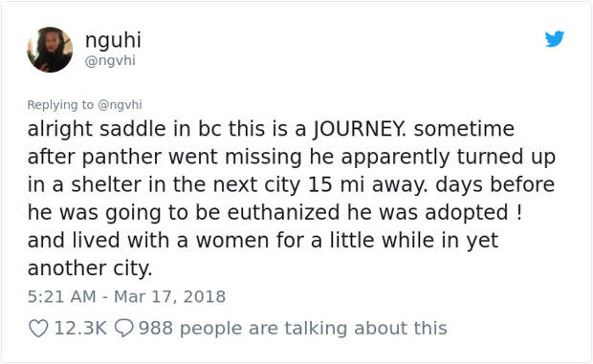Click the last line 'another city.'
The width and height of the screenshot is (593, 364).
90,268
